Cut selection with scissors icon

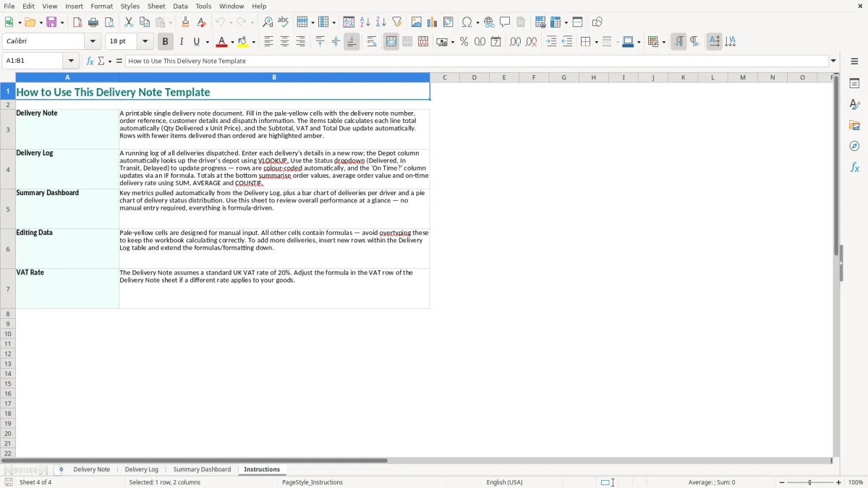point(129,22)
